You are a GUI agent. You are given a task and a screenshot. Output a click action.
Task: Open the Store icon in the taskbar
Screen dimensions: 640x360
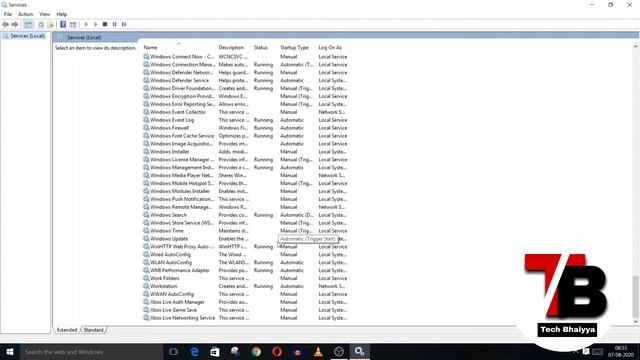tap(215, 352)
